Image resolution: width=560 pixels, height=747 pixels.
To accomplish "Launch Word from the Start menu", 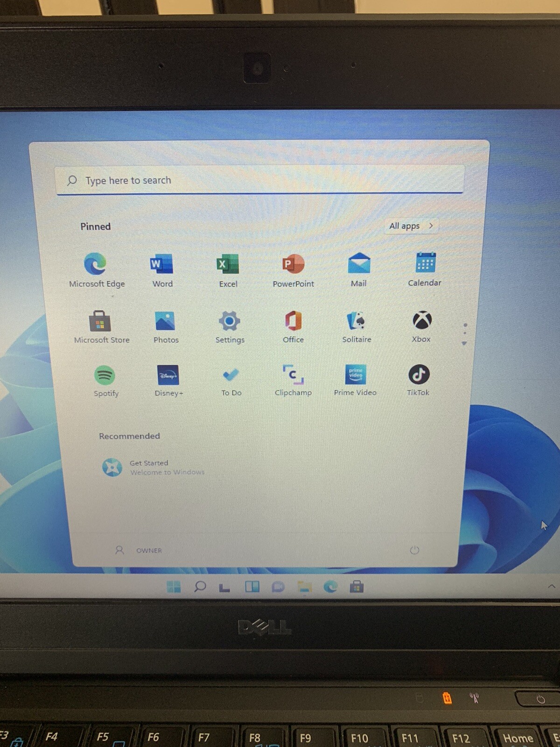I will pos(162,270).
